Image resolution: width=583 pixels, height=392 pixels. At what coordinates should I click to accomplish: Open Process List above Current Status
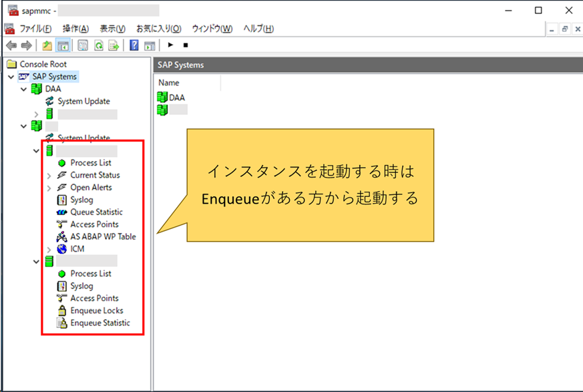coord(91,163)
